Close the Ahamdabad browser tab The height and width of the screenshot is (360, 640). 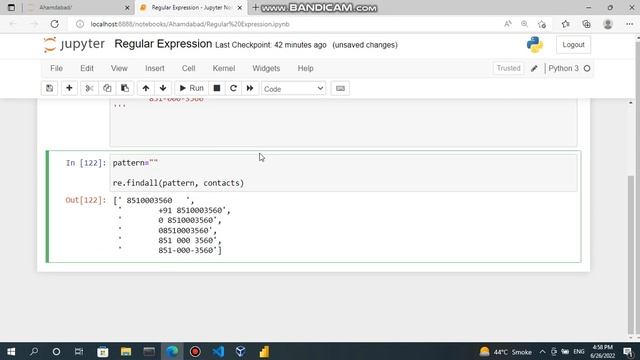coord(127,8)
